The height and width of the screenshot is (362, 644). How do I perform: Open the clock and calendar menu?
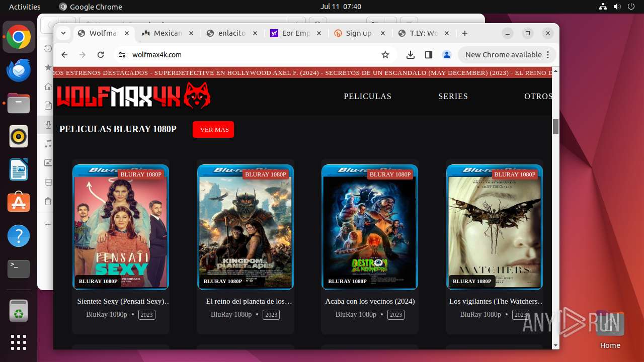point(341,7)
